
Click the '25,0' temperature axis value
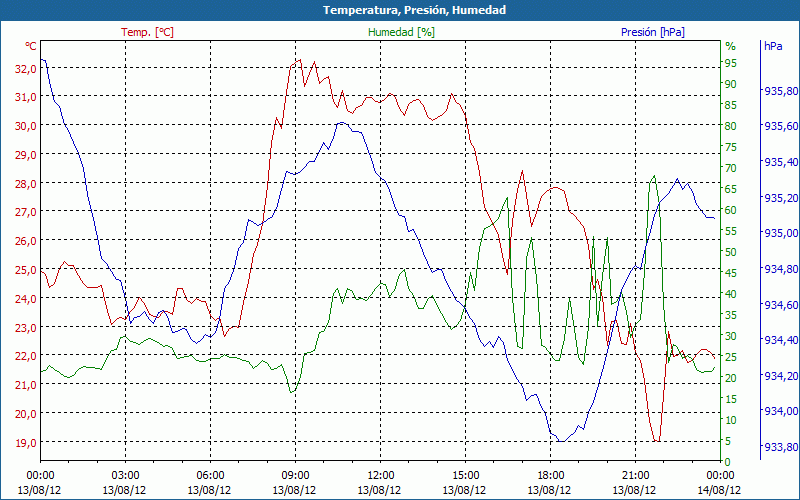coord(25,270)
